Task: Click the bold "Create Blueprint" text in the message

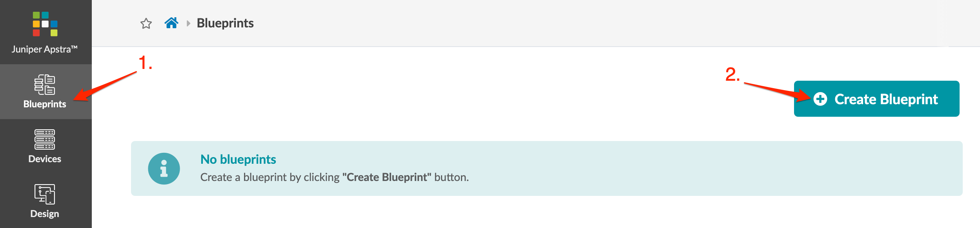Action: (x=386, y=177)
